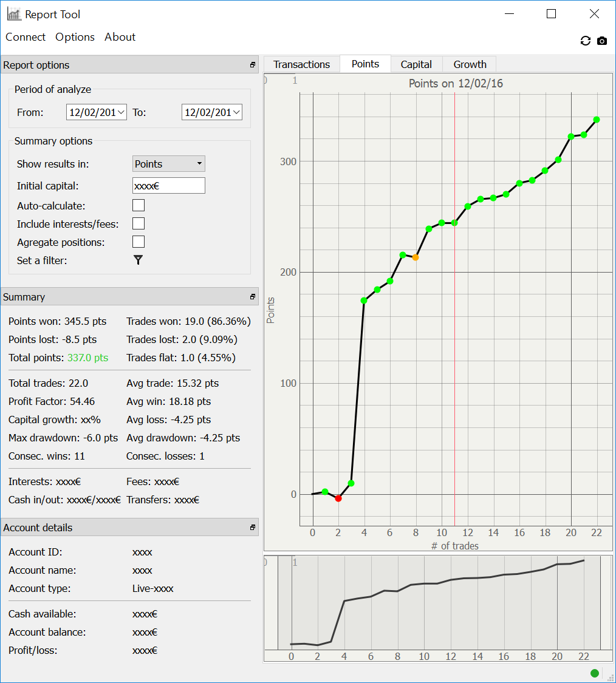Undock the Summary panel
The image size is (616, 683).
click(x=253, y=297)
